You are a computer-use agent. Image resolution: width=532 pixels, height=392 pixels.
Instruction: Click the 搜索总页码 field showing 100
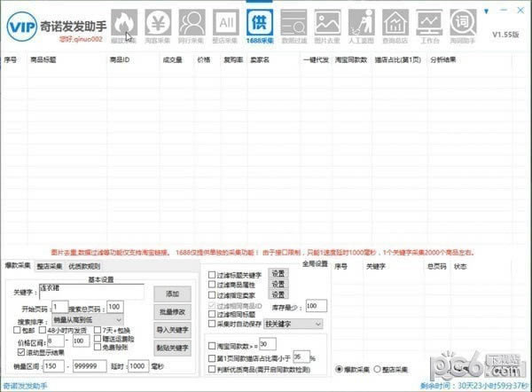(x=115, y=307)
